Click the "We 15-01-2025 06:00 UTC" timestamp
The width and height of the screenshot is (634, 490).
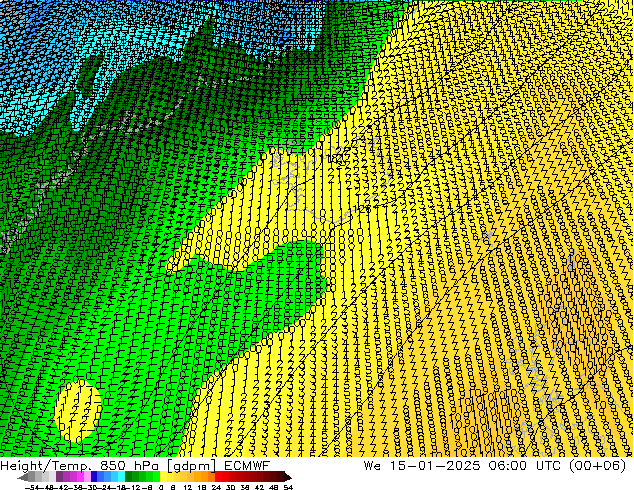(462, 466)
